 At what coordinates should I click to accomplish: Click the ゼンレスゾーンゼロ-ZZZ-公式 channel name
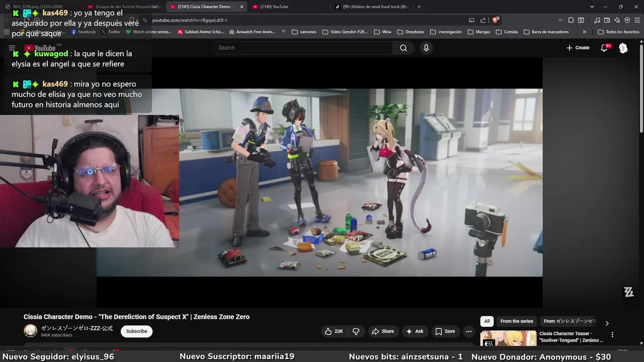pos(77,328)
